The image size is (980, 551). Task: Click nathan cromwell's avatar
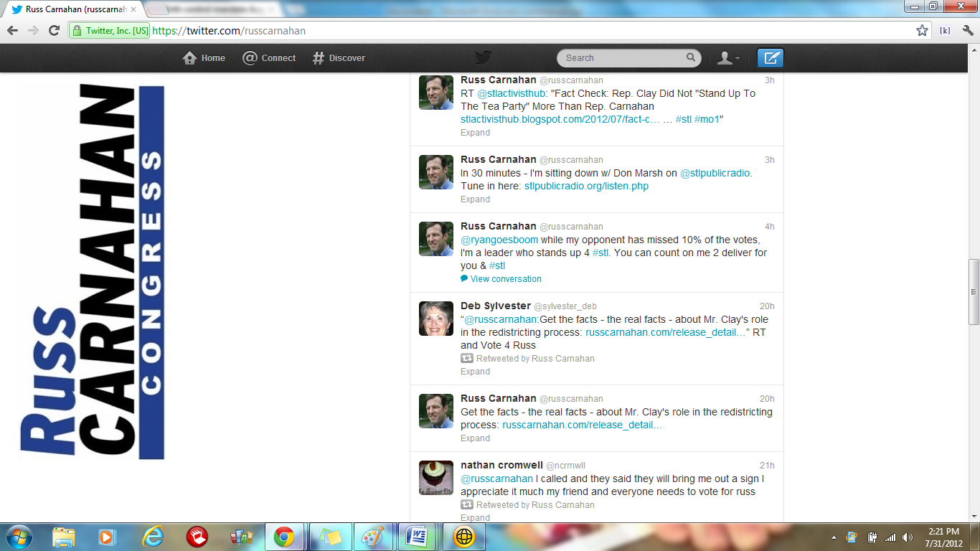436,478
